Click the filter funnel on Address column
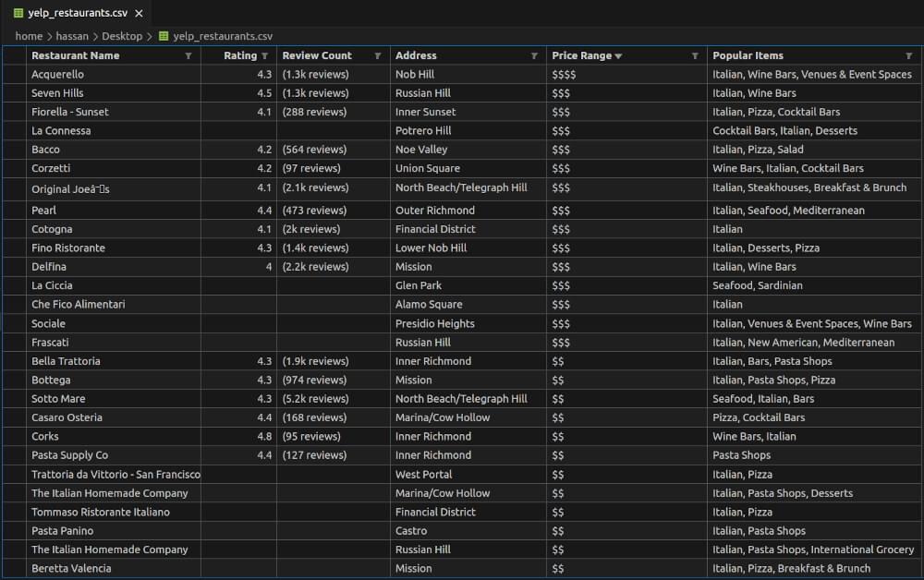924x580 pixels. 534,55
